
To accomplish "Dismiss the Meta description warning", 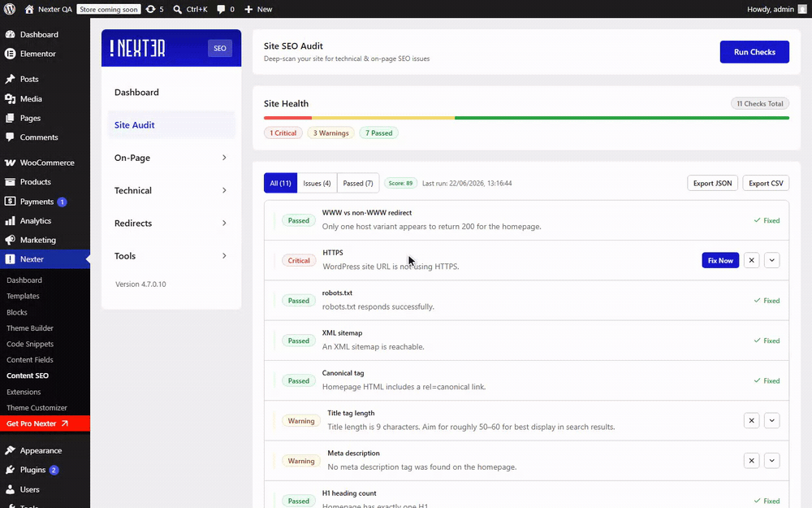I will pos(751,460).
